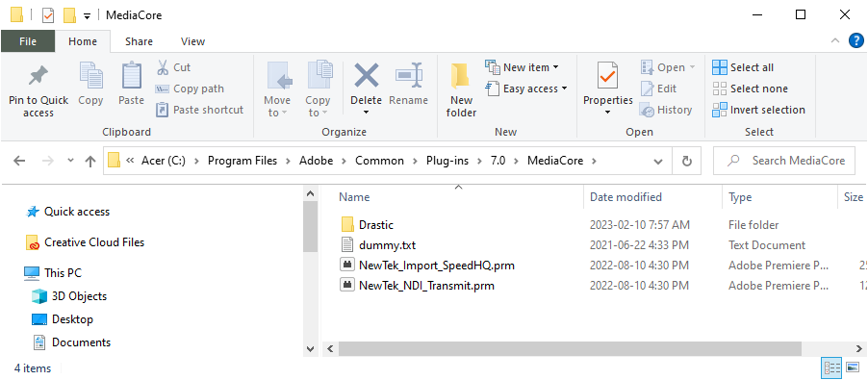Viewport: 868px width, 380px height.
Task: Click the Cut scissors icon
Action: click(x=163, y=67)
